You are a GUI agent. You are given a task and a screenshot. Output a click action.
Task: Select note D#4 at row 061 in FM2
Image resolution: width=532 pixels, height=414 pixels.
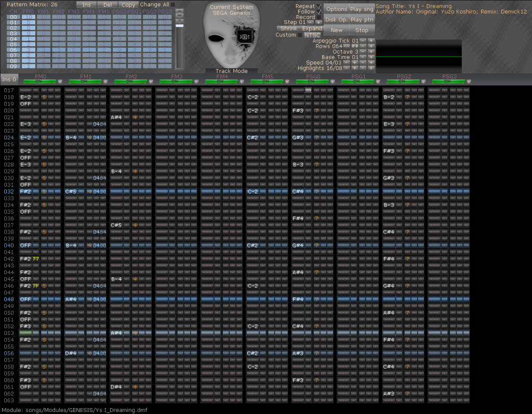pyautogui.click(x=116, y=387)
